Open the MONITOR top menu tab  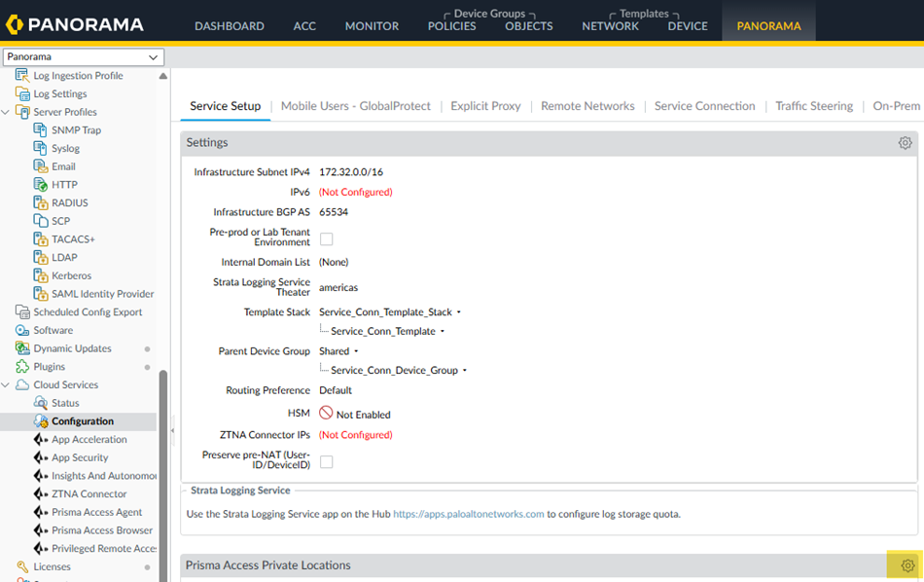372,26
